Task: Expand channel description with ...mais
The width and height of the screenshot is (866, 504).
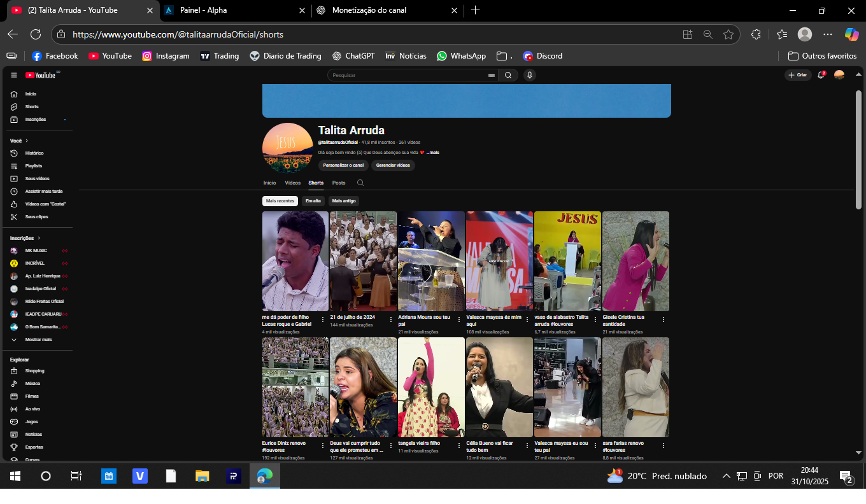Action: point(433,153)
